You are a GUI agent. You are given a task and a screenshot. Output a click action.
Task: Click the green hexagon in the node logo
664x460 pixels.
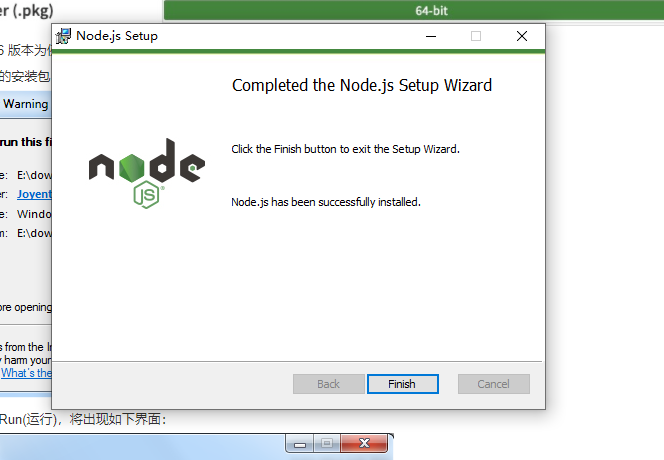[x=132, y=168]
